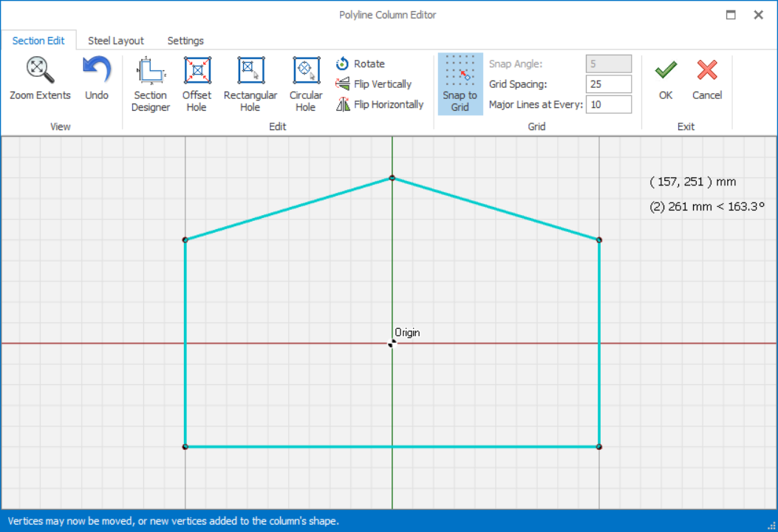This screenshot has width=778, height=532.
Task: Click the Zoom Extents magnifier icon
Action: 40,71
